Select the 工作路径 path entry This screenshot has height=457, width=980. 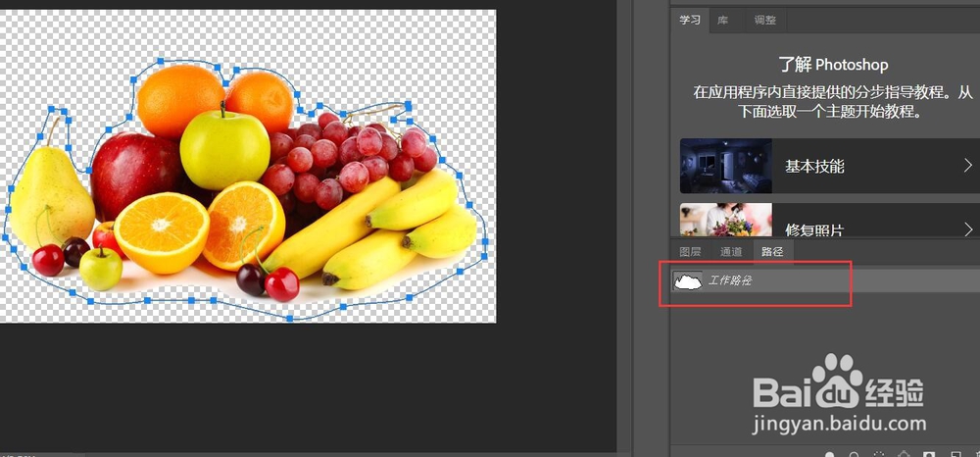tap(825, 280)
